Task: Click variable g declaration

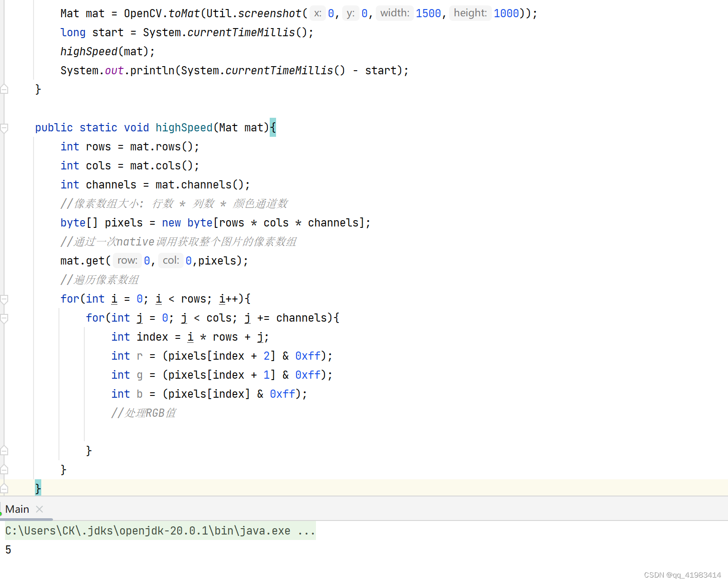Action: [140, 376]
